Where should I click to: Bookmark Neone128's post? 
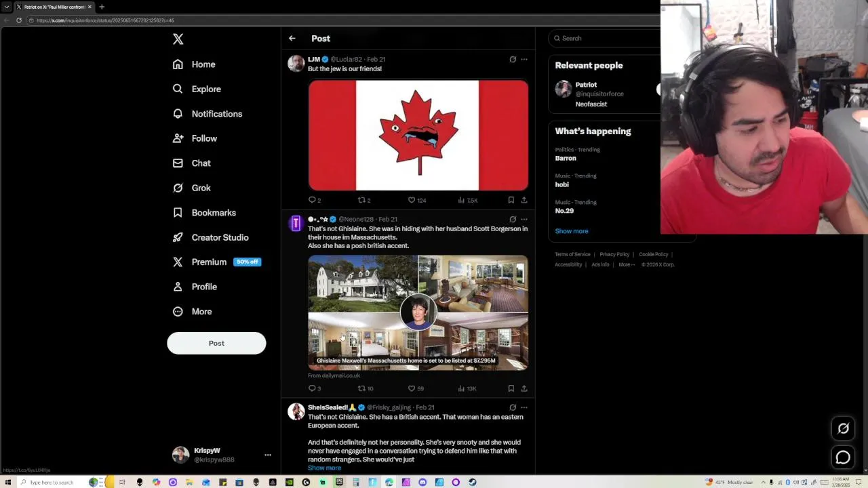pos(511,388)
